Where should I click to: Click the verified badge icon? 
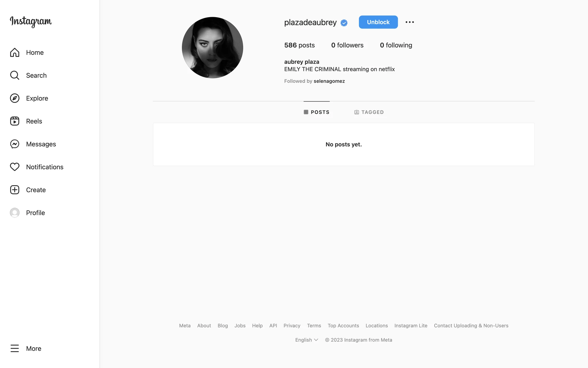tap(344, 23)
